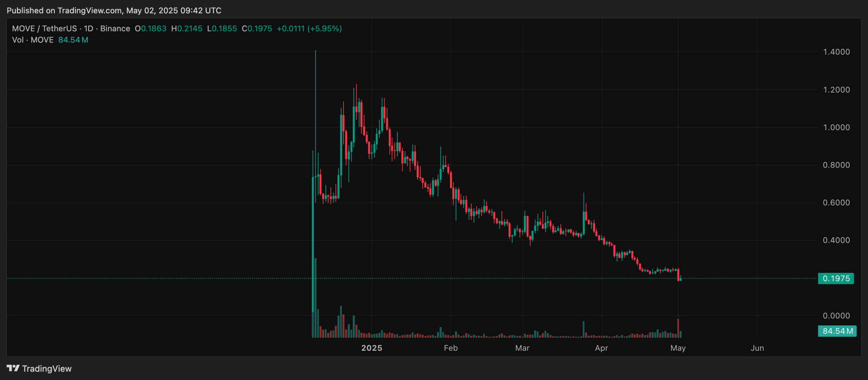The image size is (868, 380).
Task: Select the MOVE / TetherUS symbol title
Action: (x=44, y=28)
